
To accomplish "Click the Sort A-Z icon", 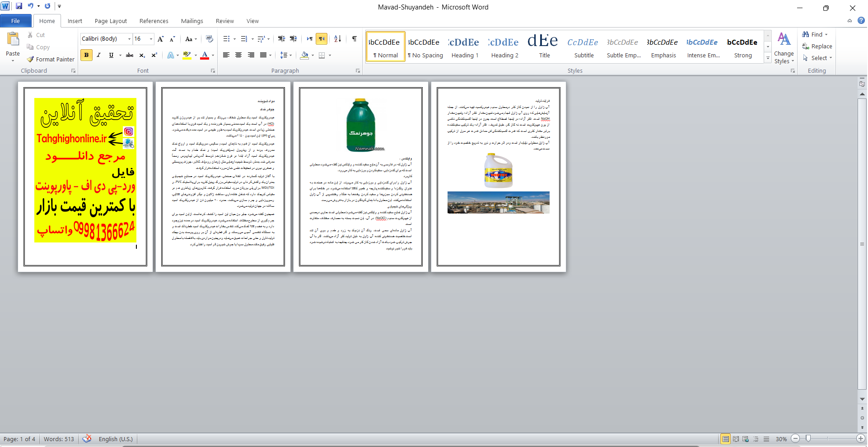I will (337, 39).
